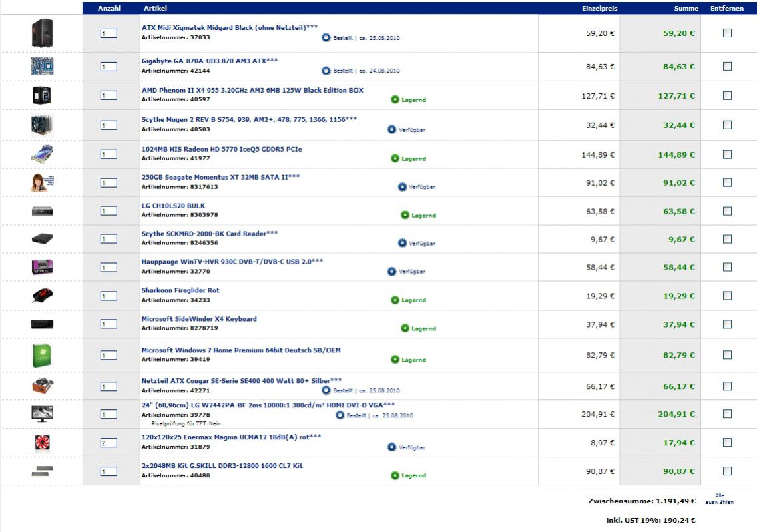Open Microsoft SideWinder X4 Keyboard link

[199, 319]
